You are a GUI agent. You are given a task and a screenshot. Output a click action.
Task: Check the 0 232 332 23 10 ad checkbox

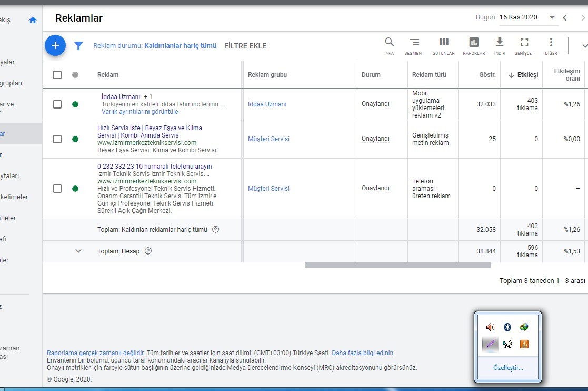(57, 188)
